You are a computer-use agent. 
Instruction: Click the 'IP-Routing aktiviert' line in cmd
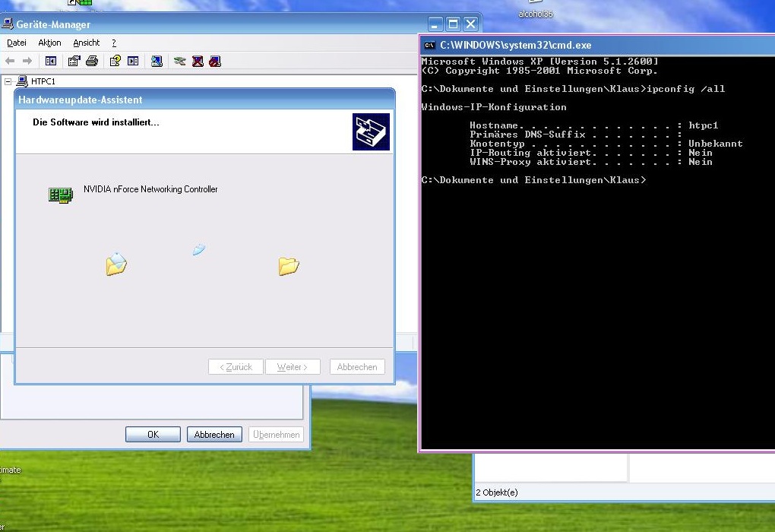[x=591, y=153]
